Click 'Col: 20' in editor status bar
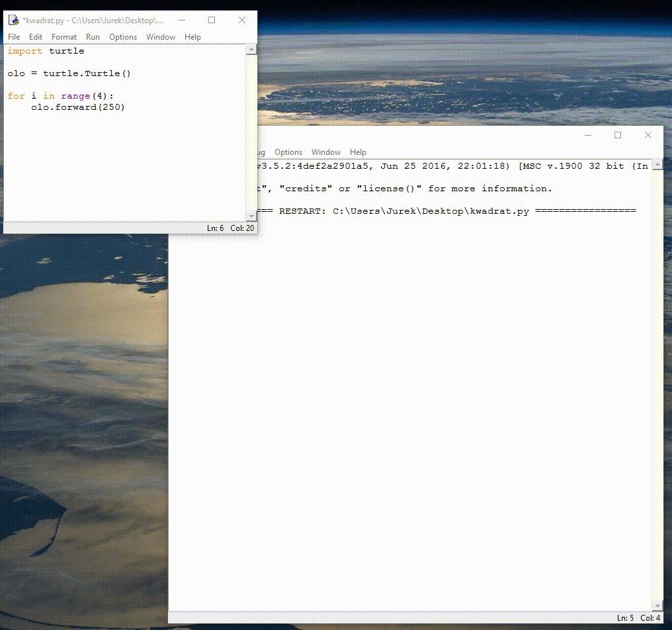 coord(242,228)
